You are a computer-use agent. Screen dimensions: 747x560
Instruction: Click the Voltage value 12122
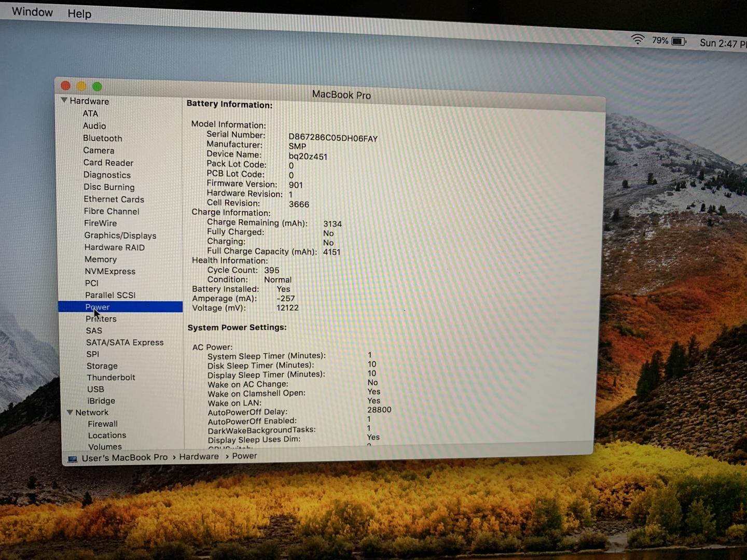point(287,308)
